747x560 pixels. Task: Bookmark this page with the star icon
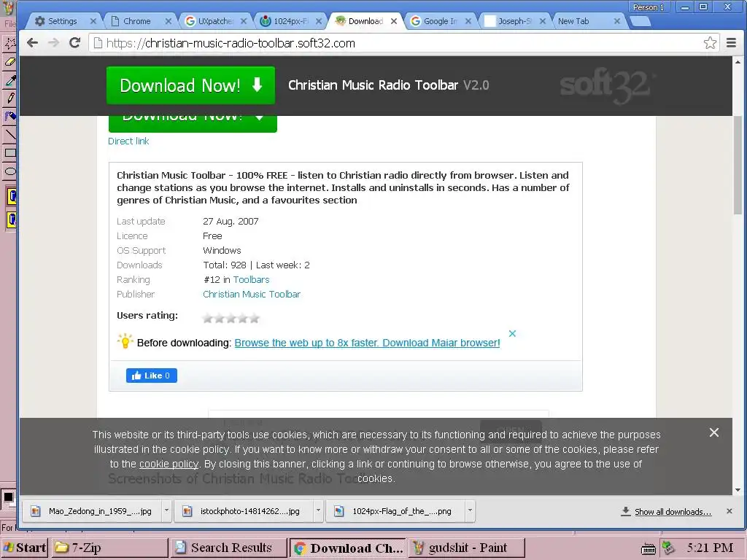tap(710, 43)
